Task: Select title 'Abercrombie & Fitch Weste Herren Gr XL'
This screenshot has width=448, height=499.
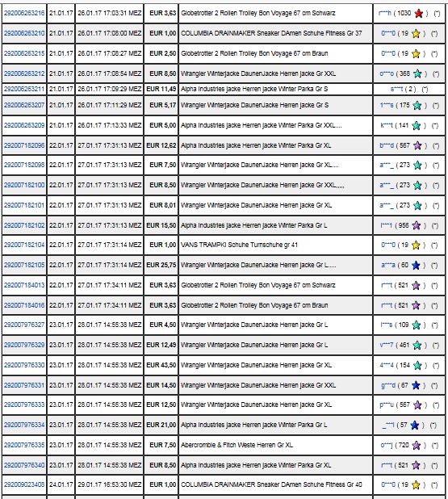Action: [237, 445]
